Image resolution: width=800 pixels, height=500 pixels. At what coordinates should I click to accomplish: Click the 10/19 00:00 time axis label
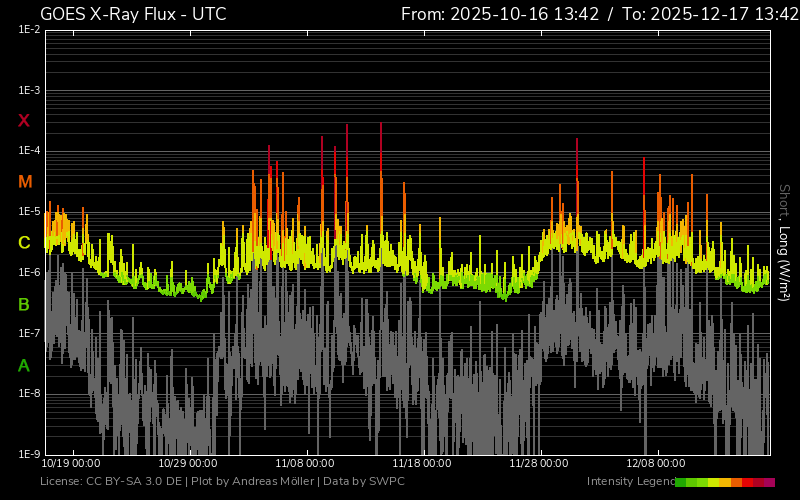point(71,464)
